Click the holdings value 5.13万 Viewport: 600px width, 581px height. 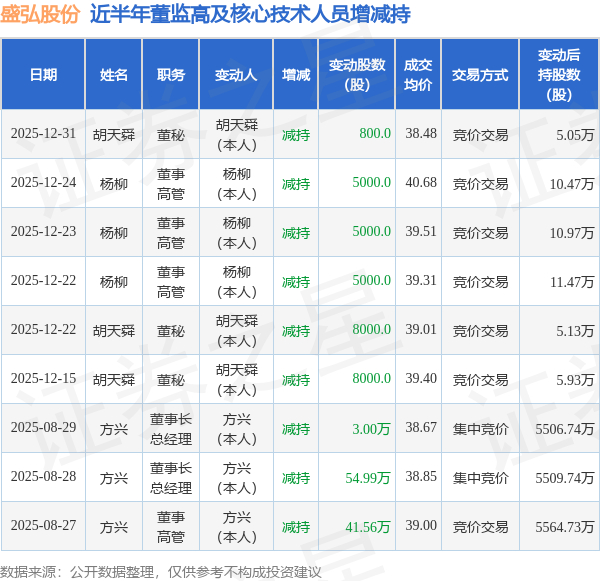coord(575,331)
